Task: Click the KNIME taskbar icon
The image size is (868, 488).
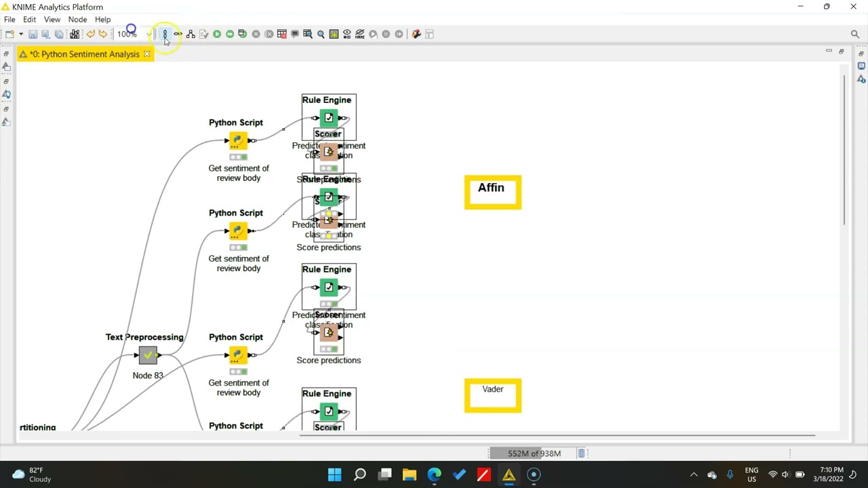Action: pyautogui.click(x=509, y=474)
